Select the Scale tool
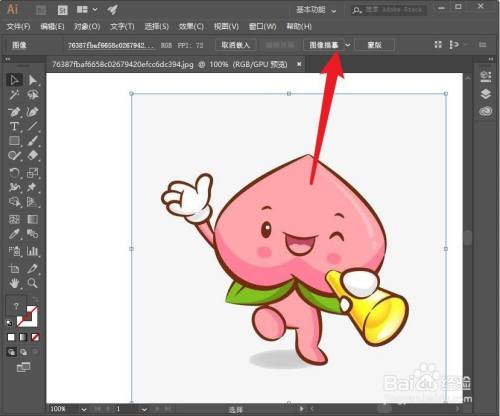The height and width of the screenshot is (416, 500). point(33,173)
